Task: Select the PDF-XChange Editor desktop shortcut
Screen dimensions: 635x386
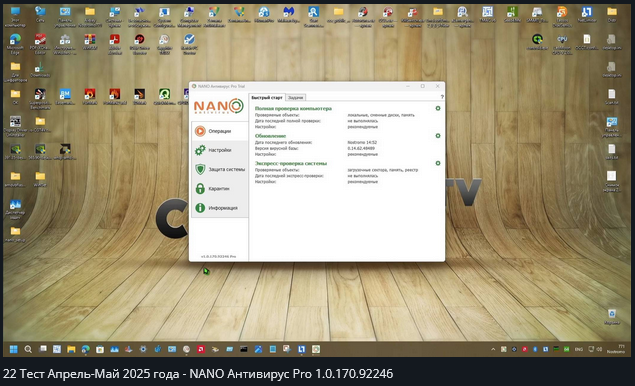Action: coord(40,44)
